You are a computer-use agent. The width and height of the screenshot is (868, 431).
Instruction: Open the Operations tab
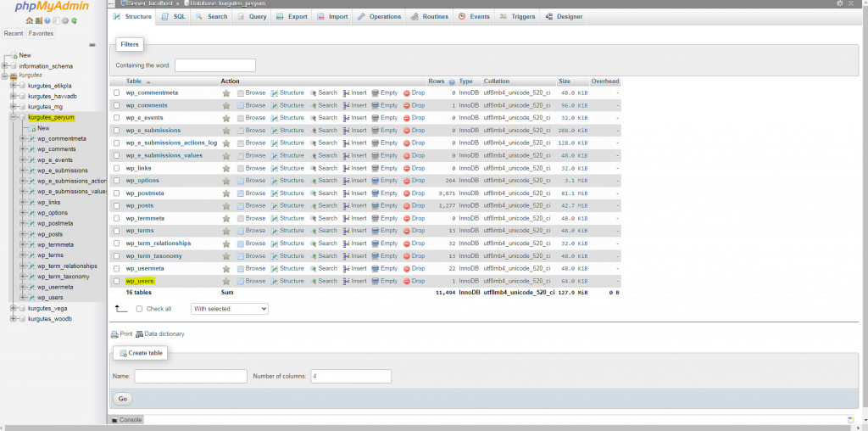[x=379, y=17]
